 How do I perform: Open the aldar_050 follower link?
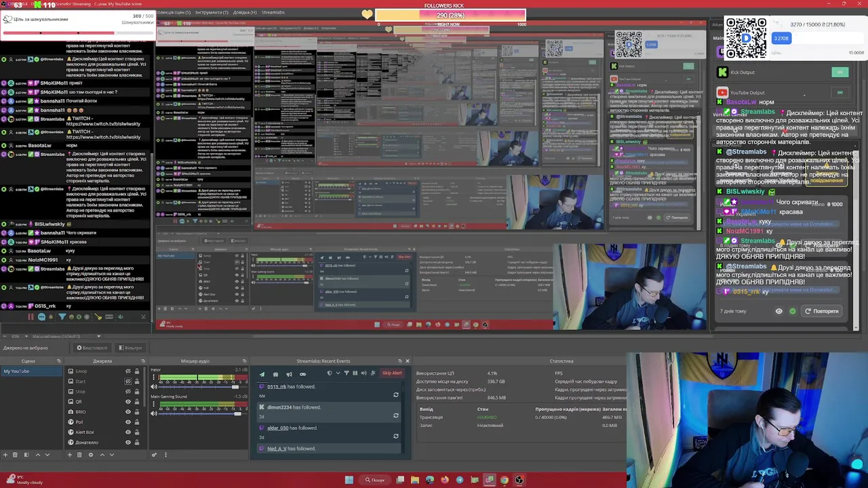point(278,428)
